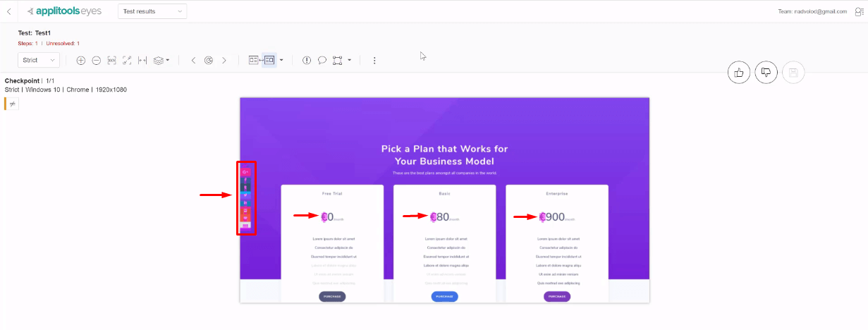Viewport: 868px width, 330px height.
Task: Click the €80 price text
Action: (440, 217)
